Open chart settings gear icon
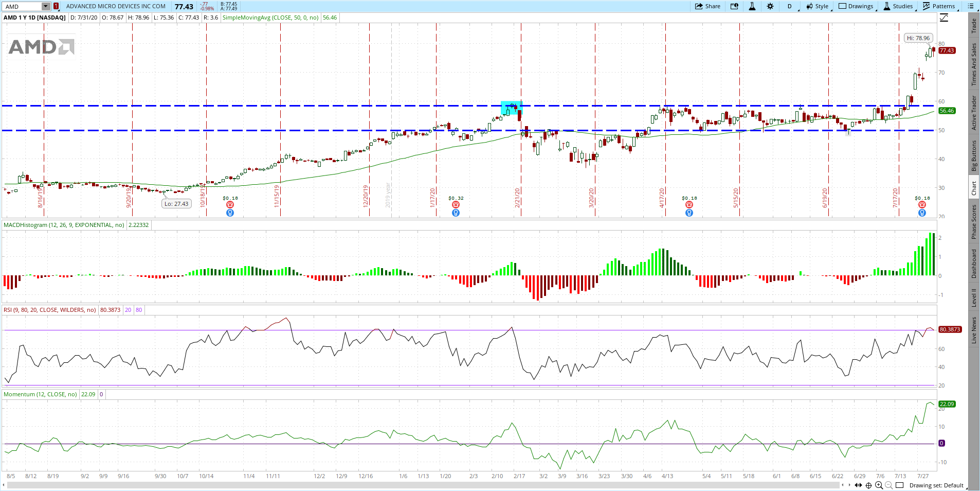This screenshot has height=491, width=980. coord(770,6)
